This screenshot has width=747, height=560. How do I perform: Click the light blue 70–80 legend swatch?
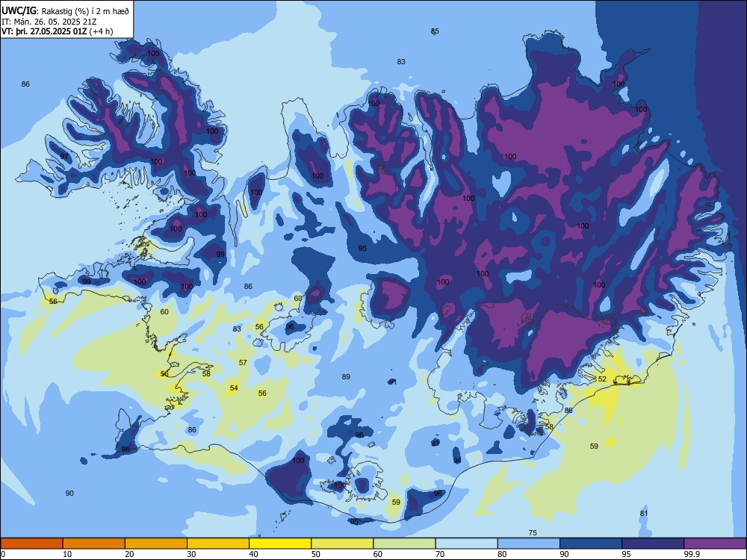pos(466,544)
